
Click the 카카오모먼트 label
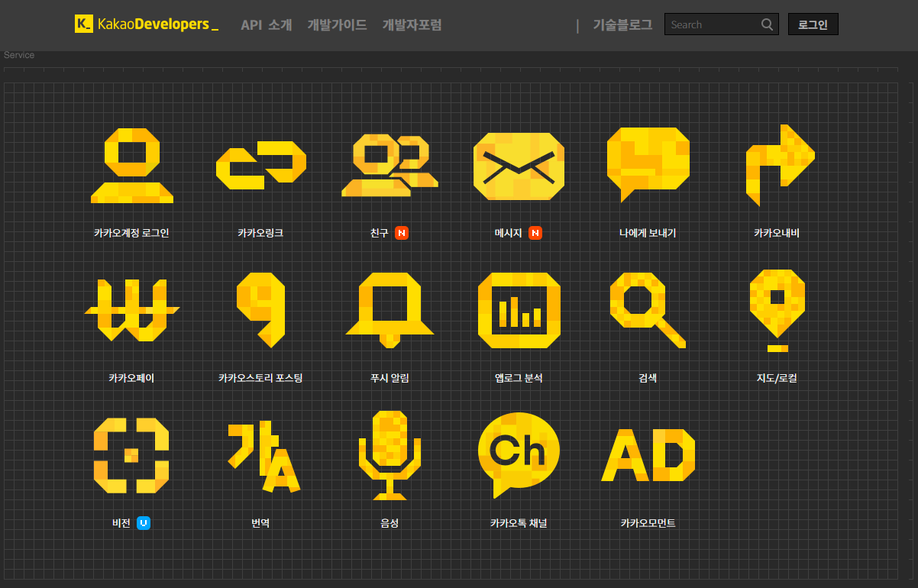pos(648,523)
